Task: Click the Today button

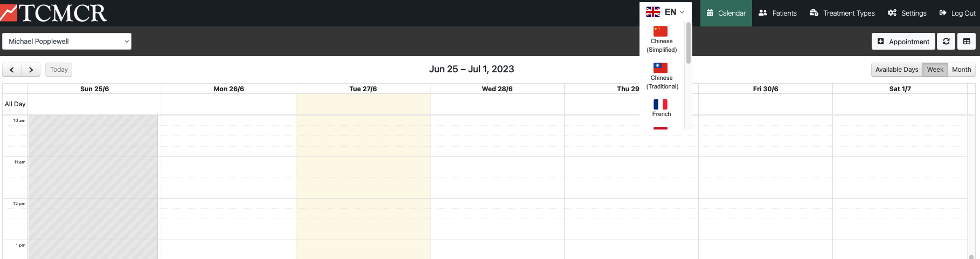Action: (59, 70)
